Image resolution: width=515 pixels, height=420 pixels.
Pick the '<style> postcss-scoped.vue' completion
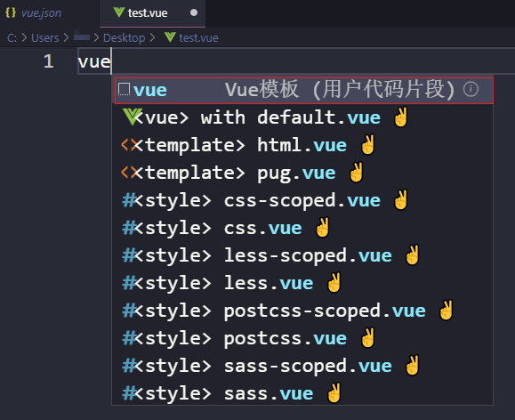pyautogui.click(x=302, y=311)
